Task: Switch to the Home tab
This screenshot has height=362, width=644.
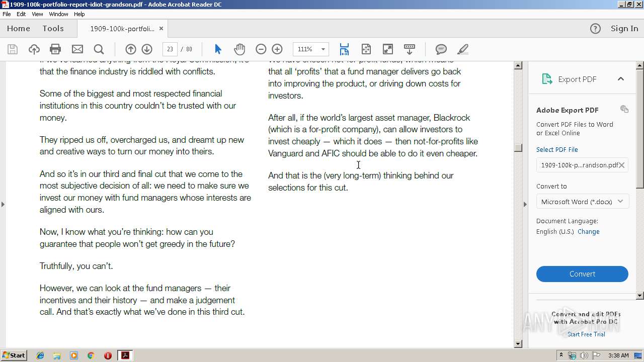Action: coord(19,29)
